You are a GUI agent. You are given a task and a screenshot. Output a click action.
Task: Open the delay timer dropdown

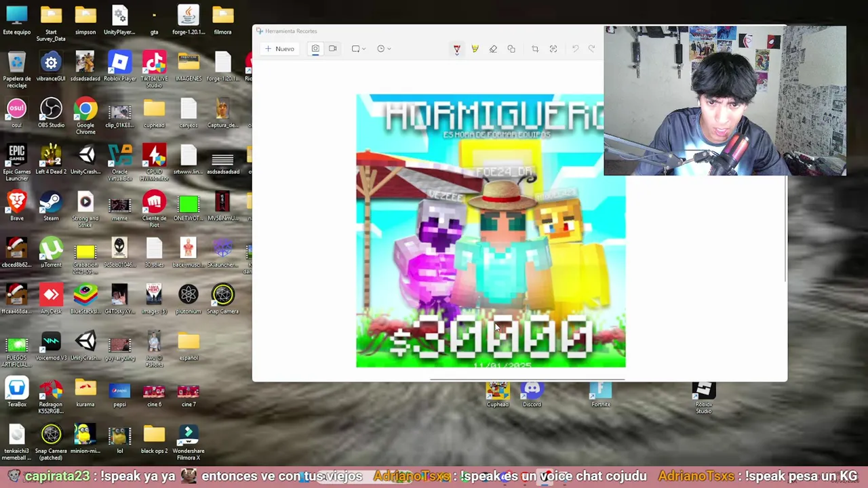384,49
